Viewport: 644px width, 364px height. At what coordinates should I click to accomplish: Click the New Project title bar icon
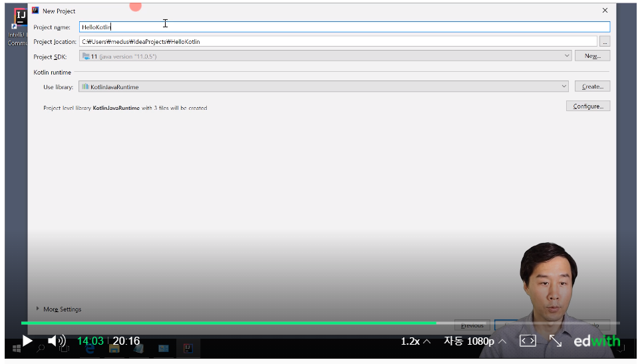(x=35, y=10)
